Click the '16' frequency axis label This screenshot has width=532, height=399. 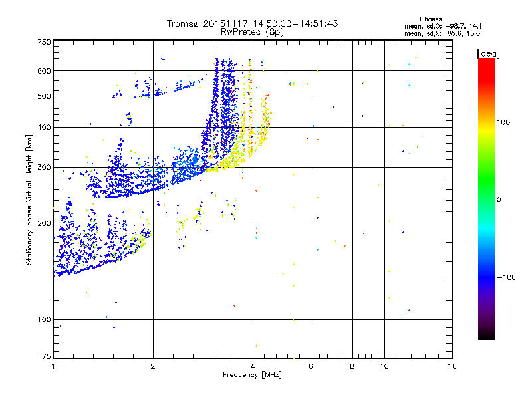tap(452, 366)
